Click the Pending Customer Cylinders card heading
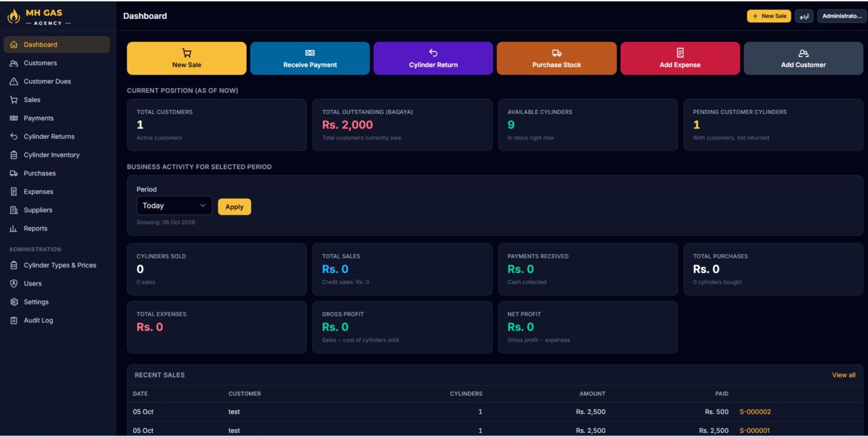868x437 pixels. (740, 112)
